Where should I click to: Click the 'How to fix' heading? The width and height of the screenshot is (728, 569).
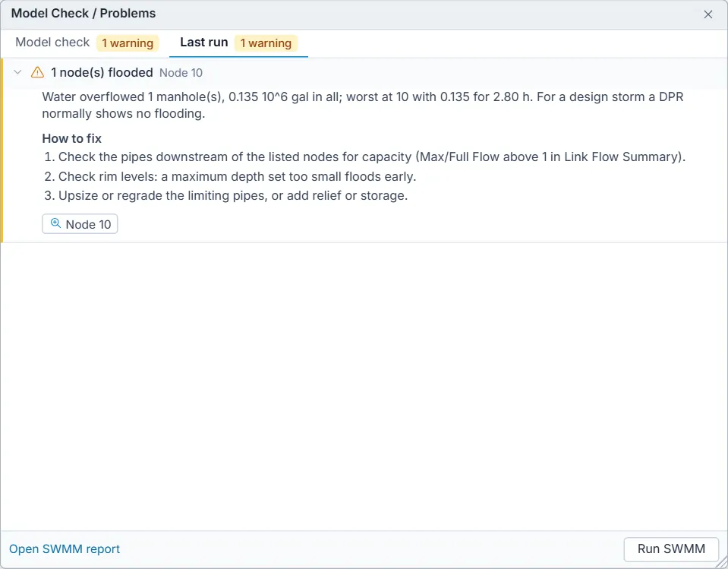click(x=72, y=138)
